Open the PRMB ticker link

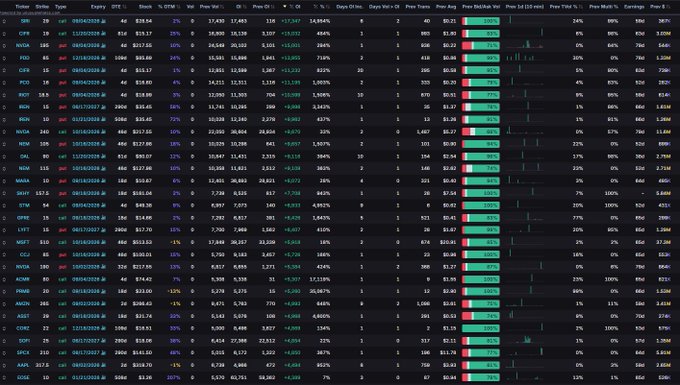point(23,291)
